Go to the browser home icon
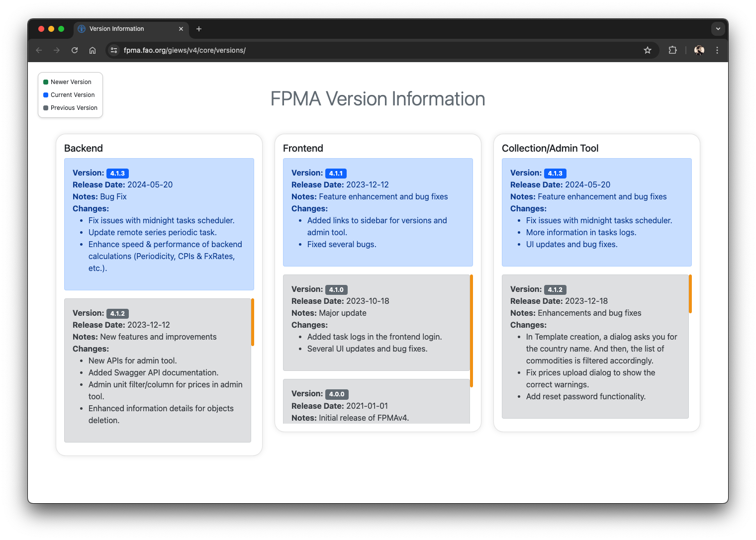Image resolution: width=756 pixels, height=540 pixels. coord(93,50)
